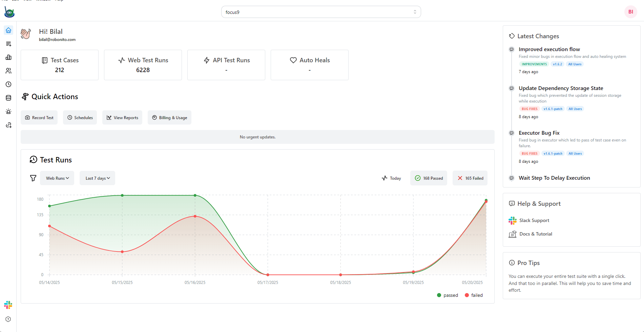644x332 pixels.
Task: Open the API Test Runs card
Action: coord(226,65)
